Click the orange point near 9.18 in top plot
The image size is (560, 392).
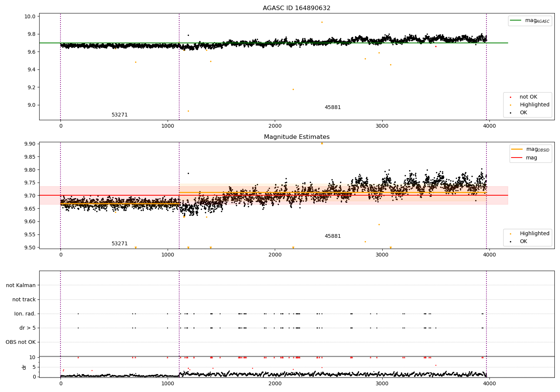[x=293, y=89]
